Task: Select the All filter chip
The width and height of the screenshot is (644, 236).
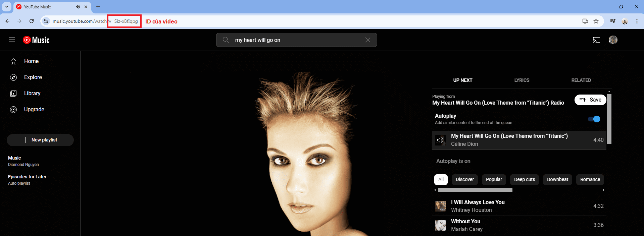Action: (441, 180)
